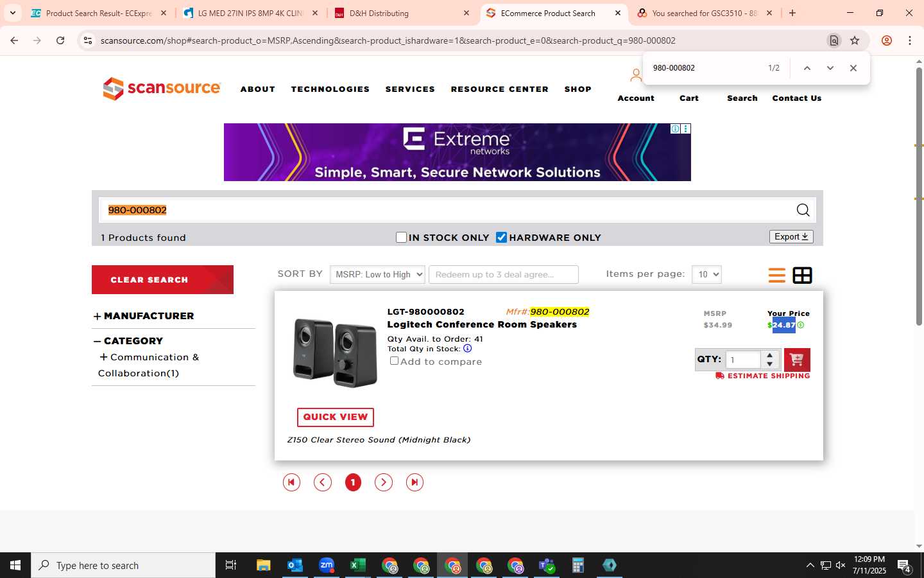The width and height of the screenshot is (924, 578).
Task: Switch to the Product Search Result ECExpress tab
Action: coord(99,13)
